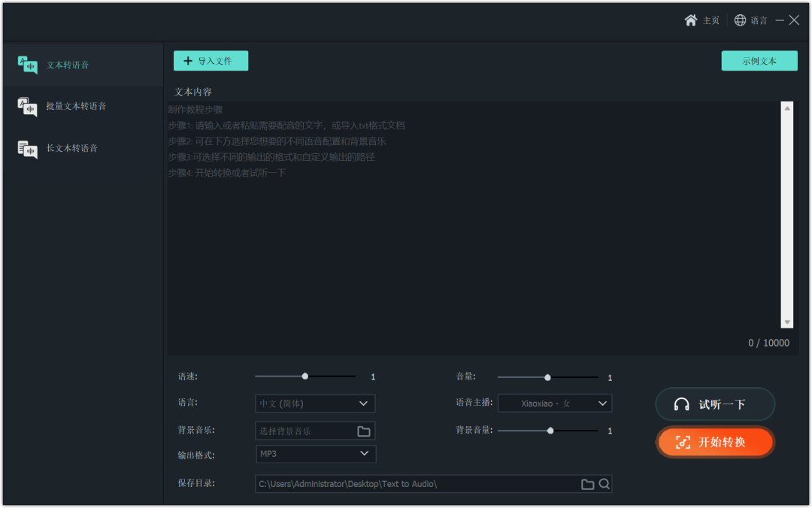Click the 制作教程步骤 placeholder line
This screenshot has width=812, height=508.
point(195,110)
